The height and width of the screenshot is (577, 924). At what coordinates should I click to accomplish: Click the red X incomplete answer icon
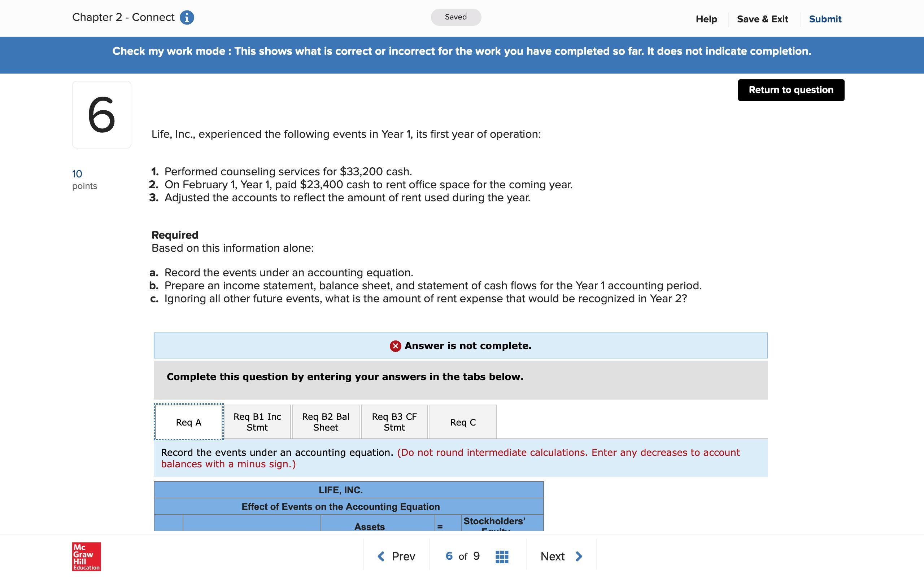[395, 346]
